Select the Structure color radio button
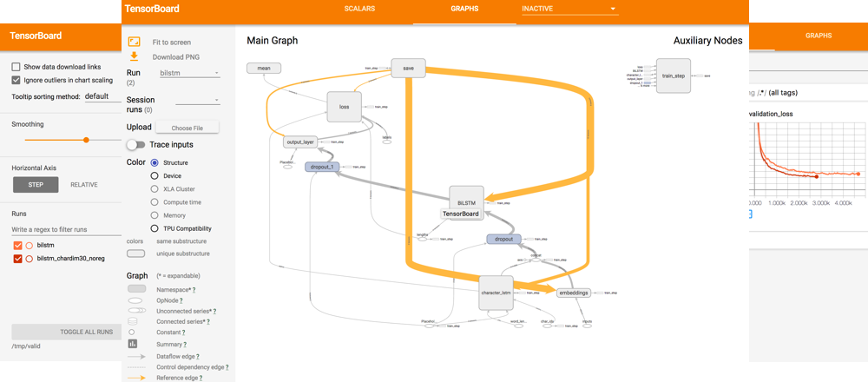 click(x=155, y=162)
